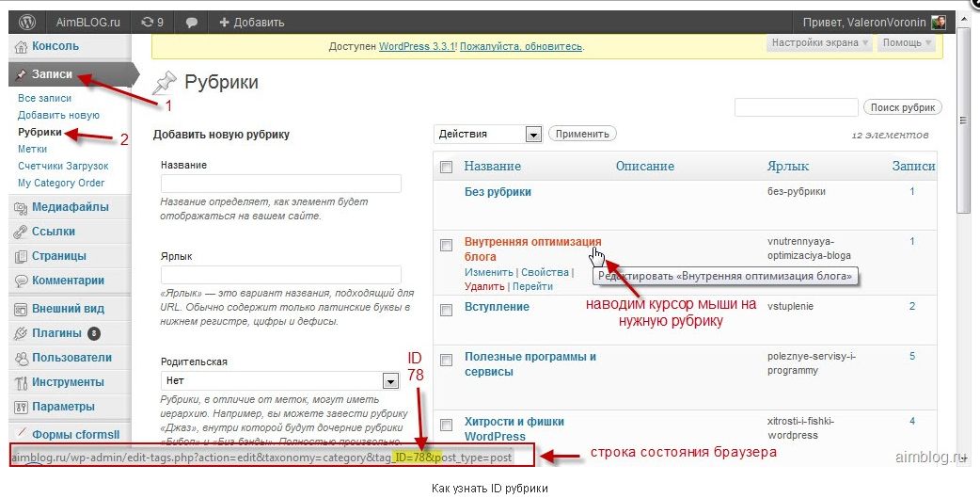The width and height of the screenshot is (980, 498).
Task: Open the updates icon showing 9
Action: (151, 23)
